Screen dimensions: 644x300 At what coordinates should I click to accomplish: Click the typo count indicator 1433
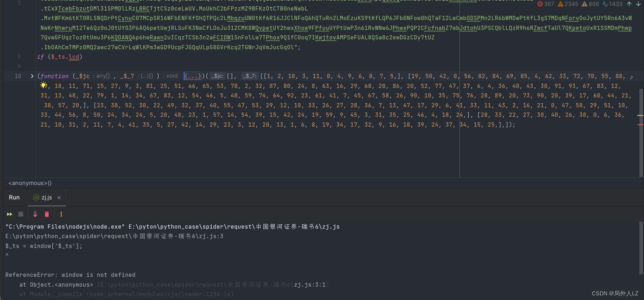point(612,4)
